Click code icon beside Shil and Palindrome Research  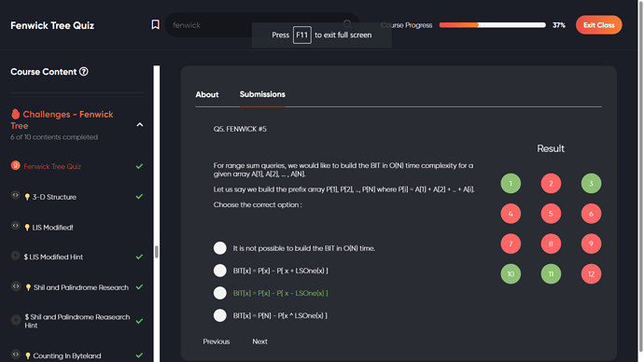[x=16, y=286]
